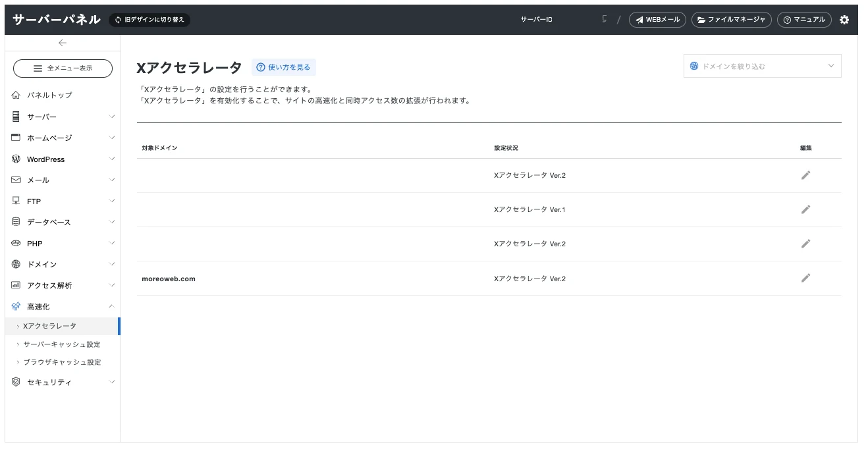Click サーバーパネル logo title
This screenshot has height=457, width=868.
[57, 20]
